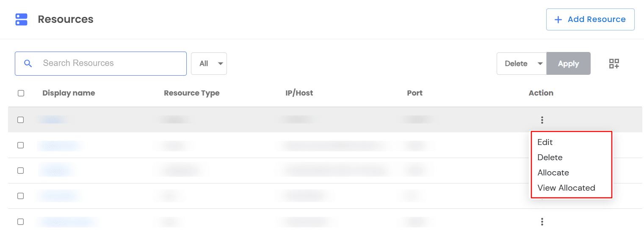Check the select-all checkbox in the header

(x=21, y=93)
